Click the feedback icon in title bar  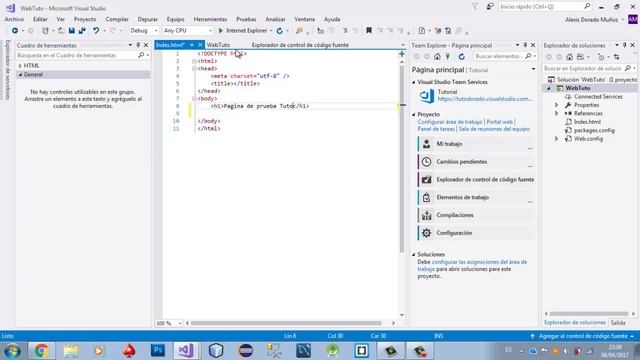[490, 7]
